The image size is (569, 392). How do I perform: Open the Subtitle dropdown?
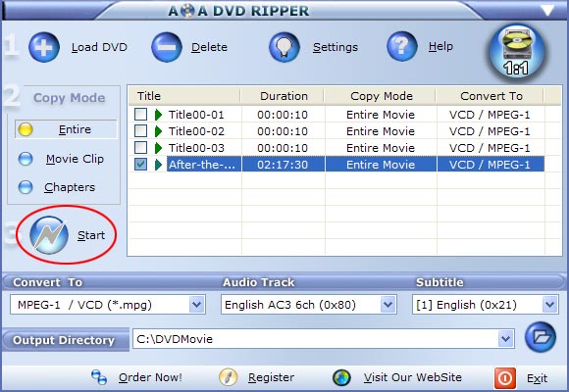click(x=549, y=305)
